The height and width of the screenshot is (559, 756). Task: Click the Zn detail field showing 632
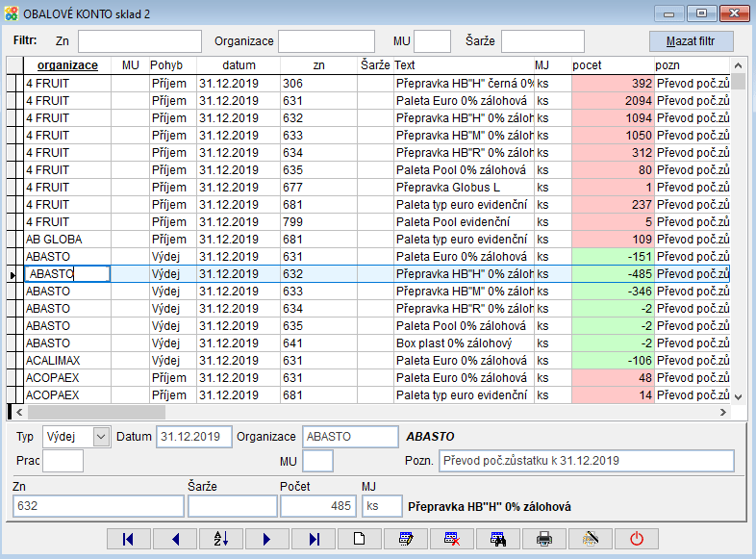(x=98, y=506)
